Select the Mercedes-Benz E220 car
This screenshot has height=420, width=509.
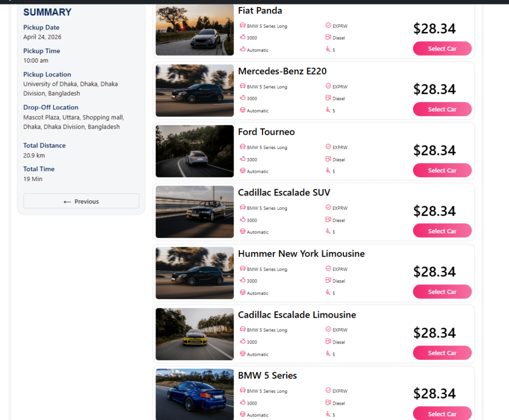coord(442,109)
